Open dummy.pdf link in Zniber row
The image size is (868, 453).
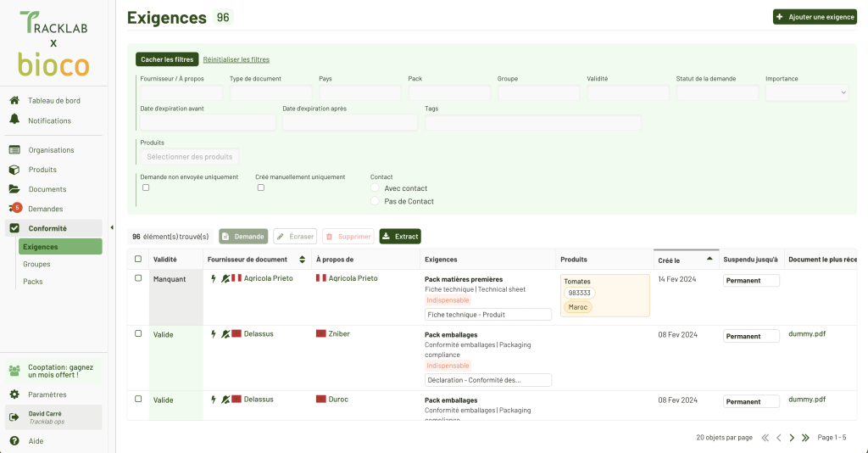pos(807,333)
